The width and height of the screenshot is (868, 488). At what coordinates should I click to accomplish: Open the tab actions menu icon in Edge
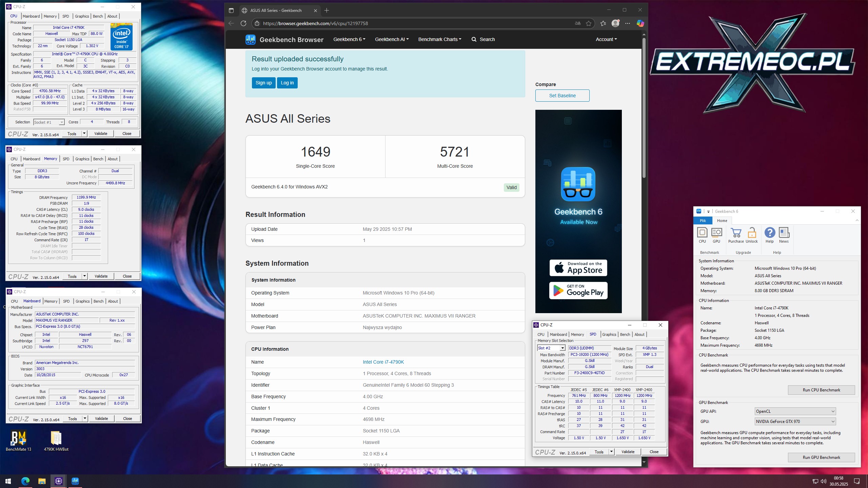[x=231, y=11]
